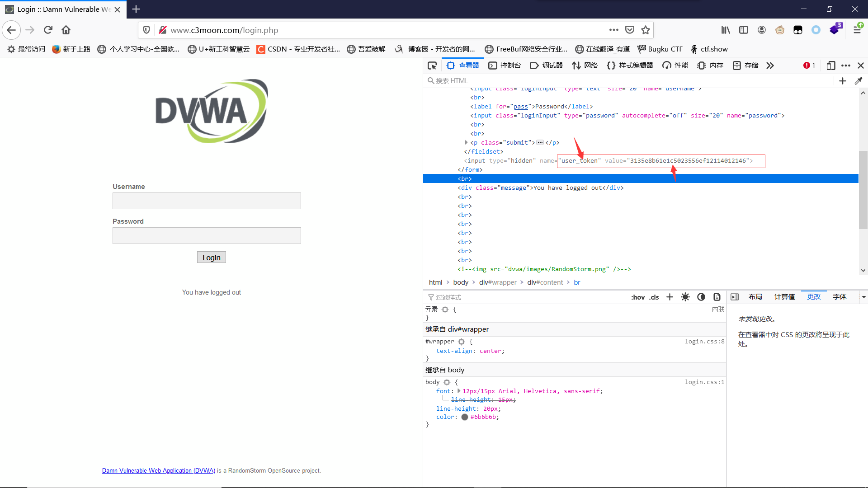Open the 性能 performance tab
The height and width of the screenshot is (488, 868).
coord(675,66)
